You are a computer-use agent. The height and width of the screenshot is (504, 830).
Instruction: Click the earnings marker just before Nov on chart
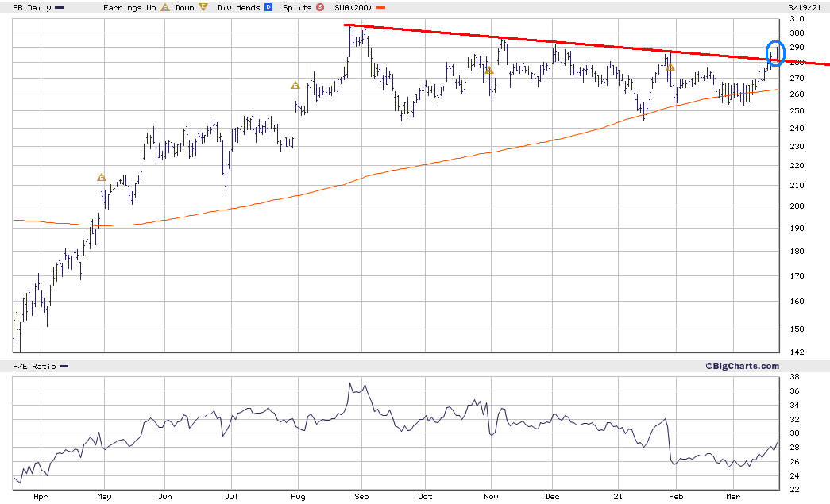[x=489, y=70]
